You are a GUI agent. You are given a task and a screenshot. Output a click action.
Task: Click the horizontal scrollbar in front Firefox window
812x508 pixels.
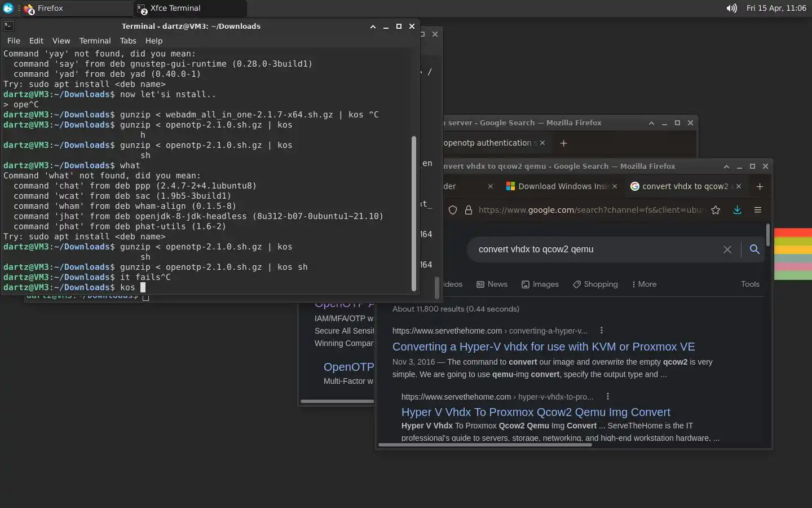(485, 444)
